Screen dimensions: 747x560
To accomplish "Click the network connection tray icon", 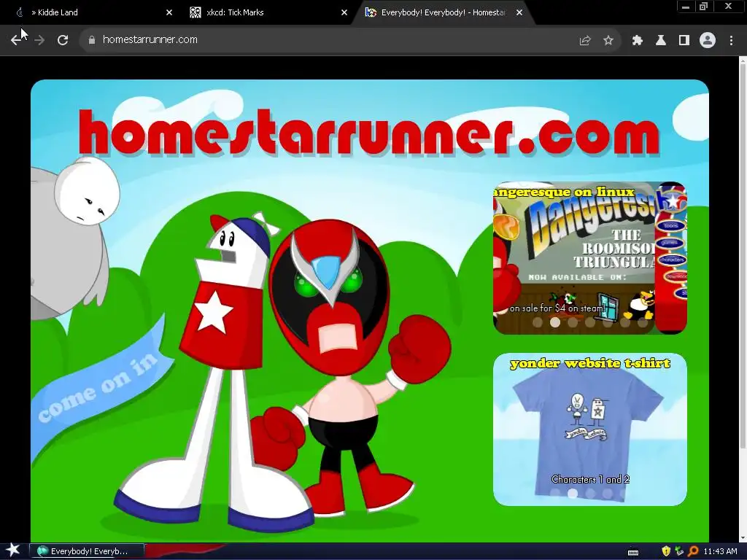I will (x=679, y=551).
